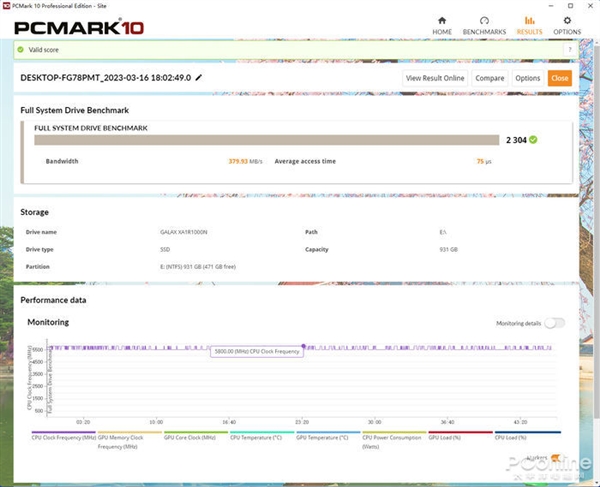Toggle the Monitoring details switch

coord(555,323)
